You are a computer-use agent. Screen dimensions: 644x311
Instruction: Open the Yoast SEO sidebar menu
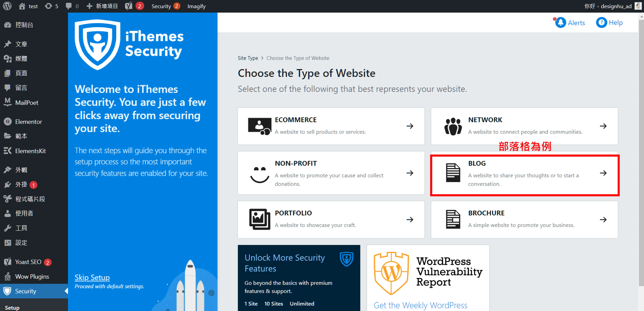pos(34,262)
